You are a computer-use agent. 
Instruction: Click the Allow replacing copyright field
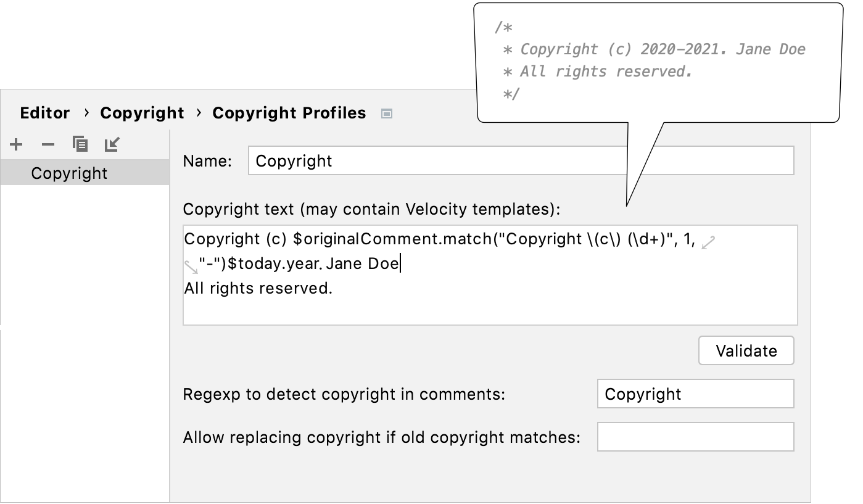click(x=695, y=437)
